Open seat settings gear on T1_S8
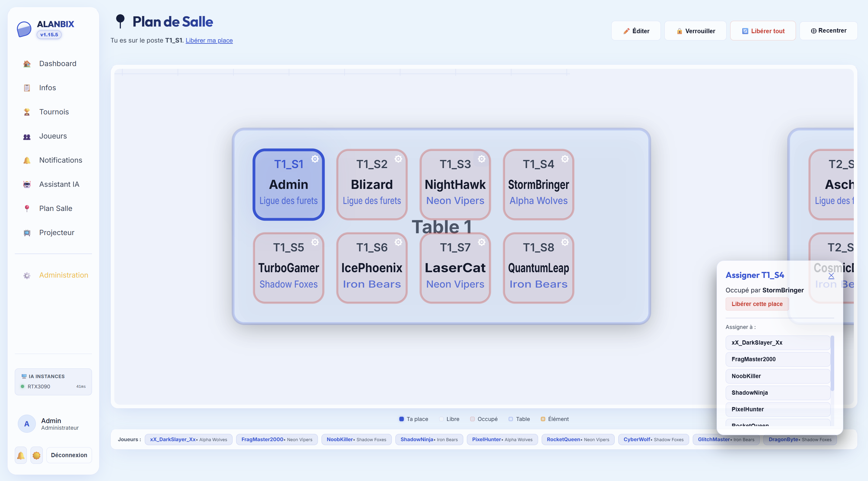Screen dimensions: 868x481 [x=565, y=242]
